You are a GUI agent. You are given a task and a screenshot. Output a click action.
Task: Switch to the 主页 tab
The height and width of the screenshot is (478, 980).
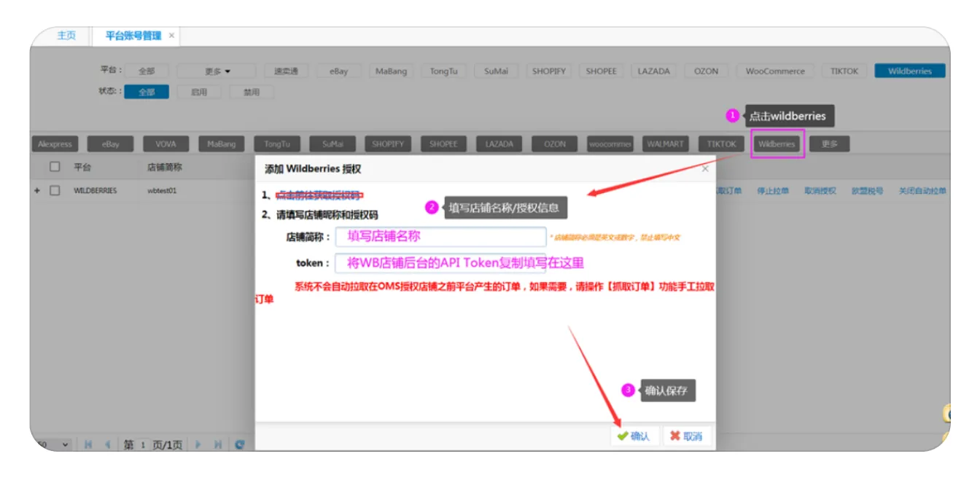pos(66,35)
